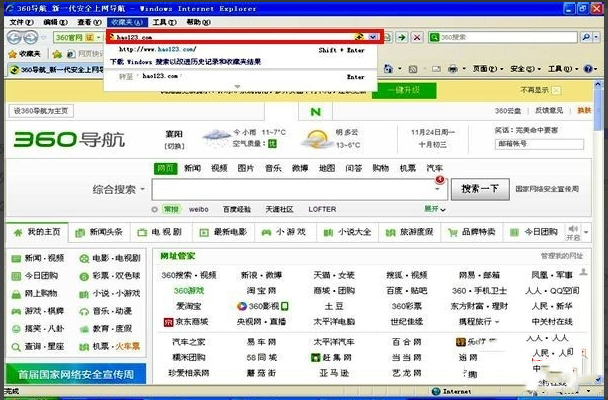Click the scrollbar up arrow
The height and width of the screenshot is (400, 608).
pos(598,84)
